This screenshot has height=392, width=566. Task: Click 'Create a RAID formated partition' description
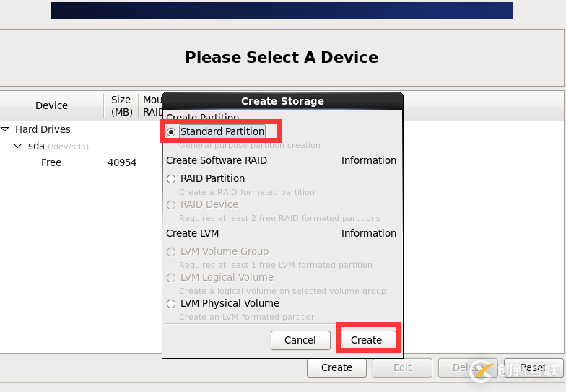(247, 192)
